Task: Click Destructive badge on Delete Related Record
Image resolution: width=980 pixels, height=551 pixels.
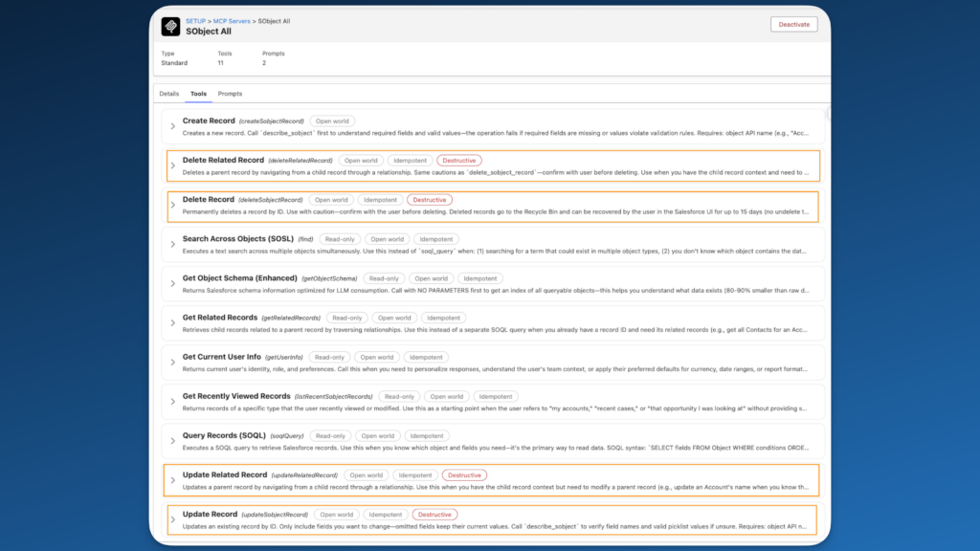Action: [458, 161]
